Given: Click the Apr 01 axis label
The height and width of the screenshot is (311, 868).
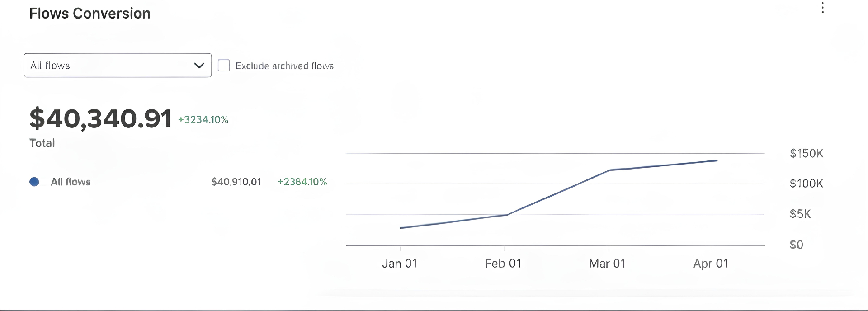Looking at the screenshot, I should click(x=711, y=264).
